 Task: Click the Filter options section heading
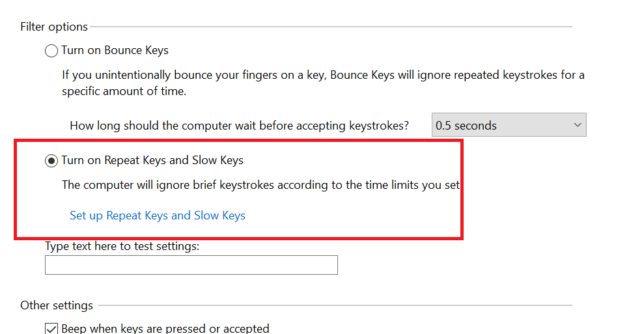(54, 27)
